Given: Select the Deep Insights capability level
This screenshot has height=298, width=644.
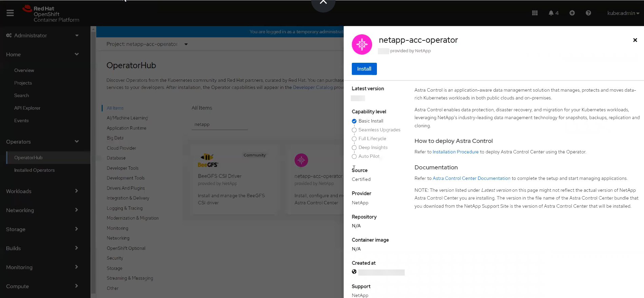Looking at the screenshot, I should tap(354, 148).
